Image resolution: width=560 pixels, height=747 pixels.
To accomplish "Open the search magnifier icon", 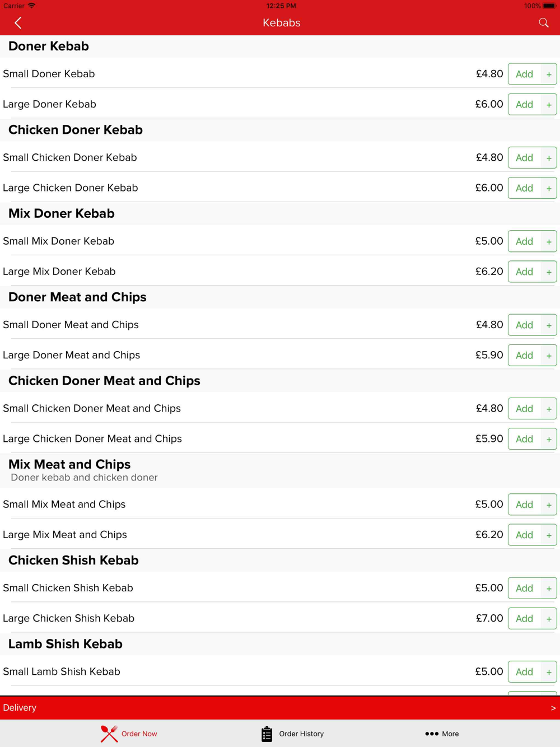I will 544,23.
